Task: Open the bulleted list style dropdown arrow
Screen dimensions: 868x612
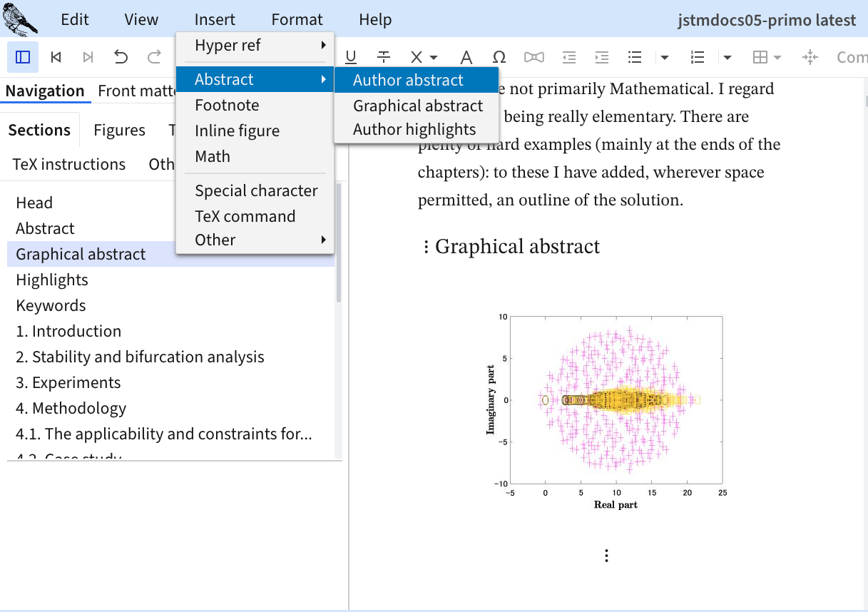Action: pos(665,57)
